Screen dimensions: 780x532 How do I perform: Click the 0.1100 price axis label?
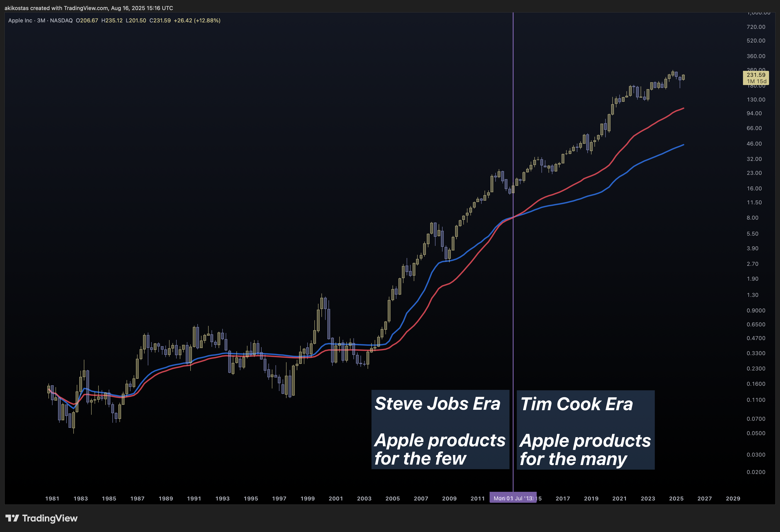click(x=756, y=400)
